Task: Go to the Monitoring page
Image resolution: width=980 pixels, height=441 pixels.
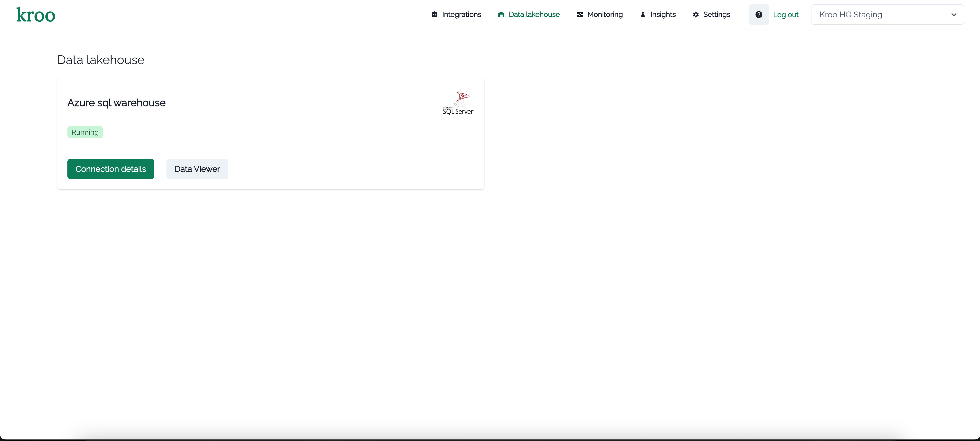Action: click(x=604, y=15)
